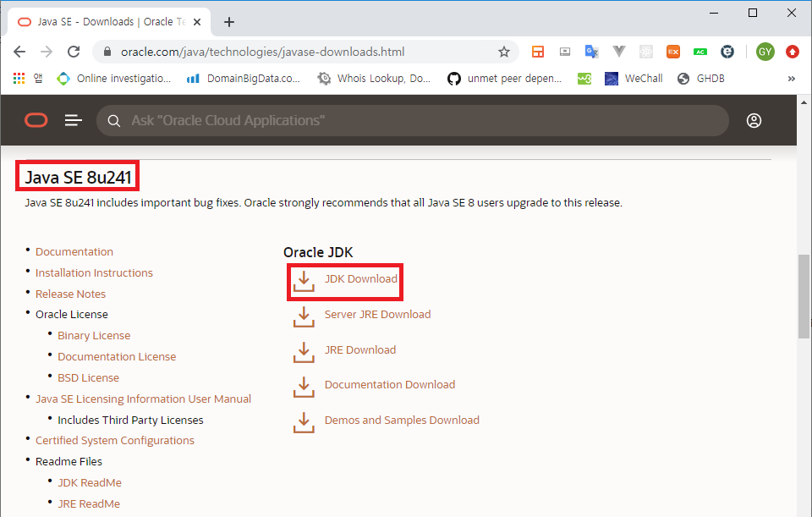The width and height of the screenshot is (812, 517).
Task: Open the Oracle hamburger menu
Action: (x=73, y=121)
